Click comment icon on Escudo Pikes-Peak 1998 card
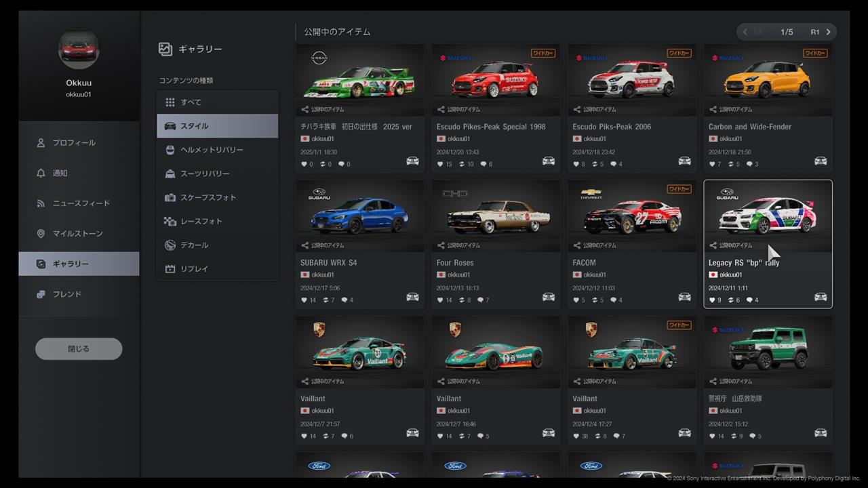 (482, 164)
